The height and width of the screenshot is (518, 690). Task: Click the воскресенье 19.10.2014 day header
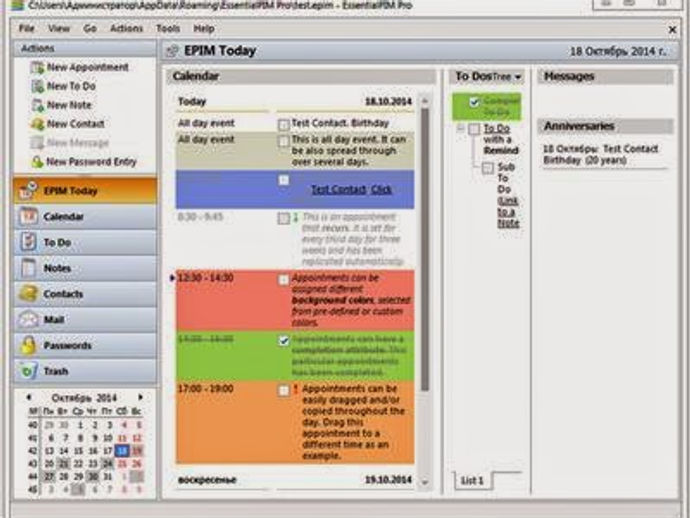point(295,480)
